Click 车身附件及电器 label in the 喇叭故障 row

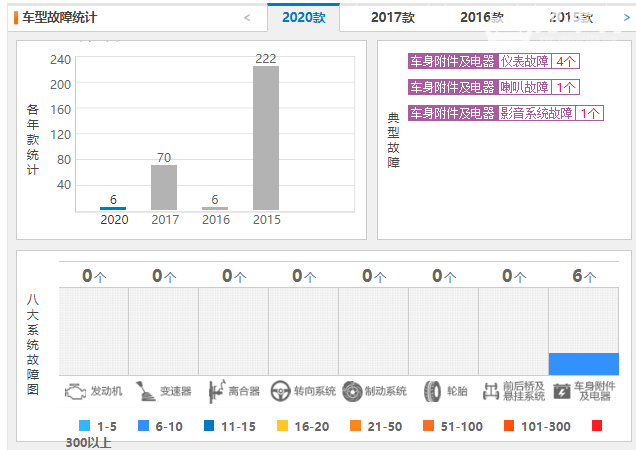coord(453,87)
